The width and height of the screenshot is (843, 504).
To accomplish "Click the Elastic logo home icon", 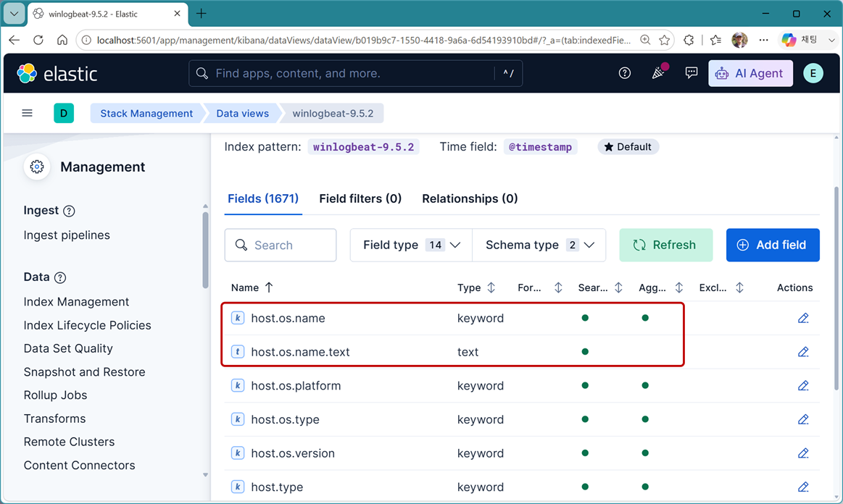I will 27,74.
